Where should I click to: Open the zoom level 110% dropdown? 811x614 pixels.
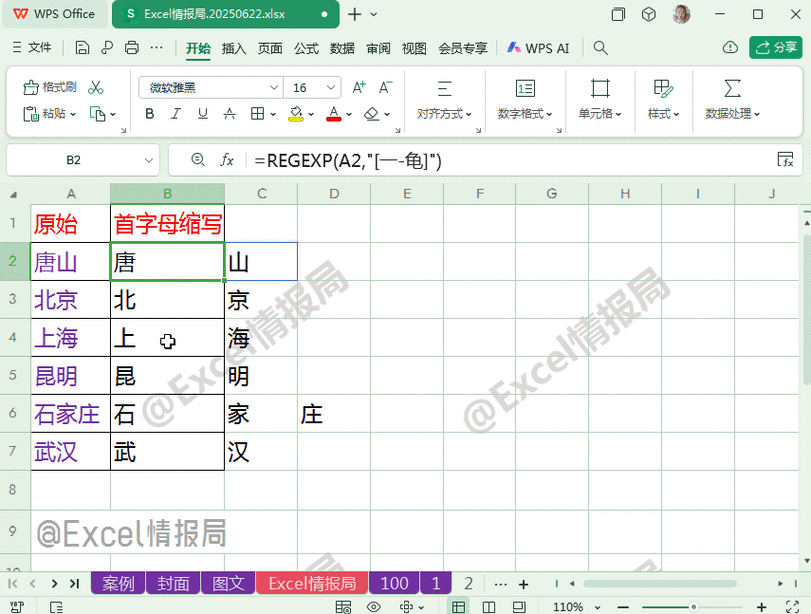[x=597, y=607]
